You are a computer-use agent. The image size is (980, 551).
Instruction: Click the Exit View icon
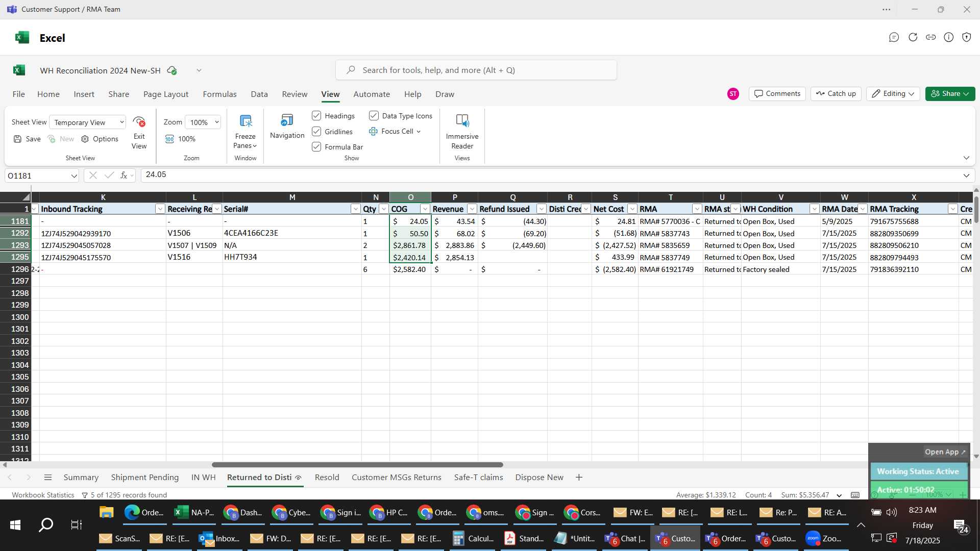tap(139, 122)
